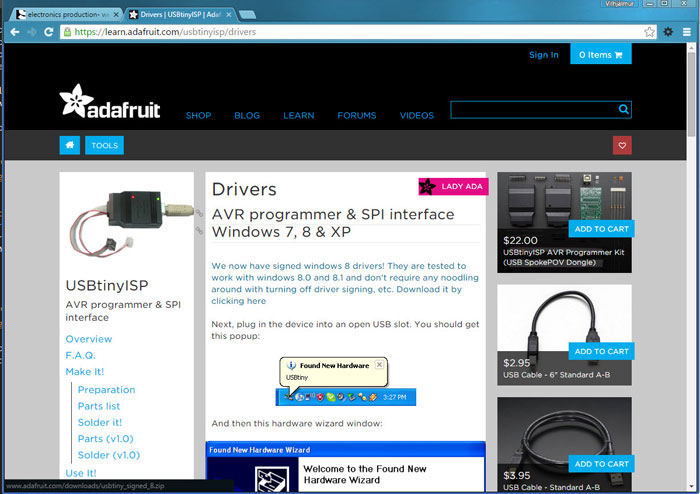Click the anchor link icon beside the Windows 7, 8 & XP heading
The height and width of the screenshot is (494, 700).
tap(199, 230)
